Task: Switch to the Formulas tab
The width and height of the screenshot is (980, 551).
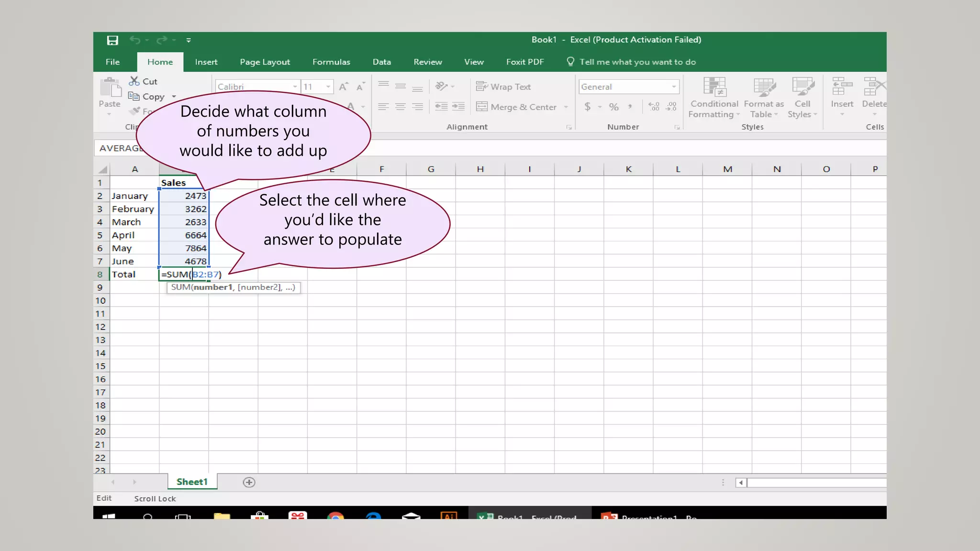Action: pos(331,62)
